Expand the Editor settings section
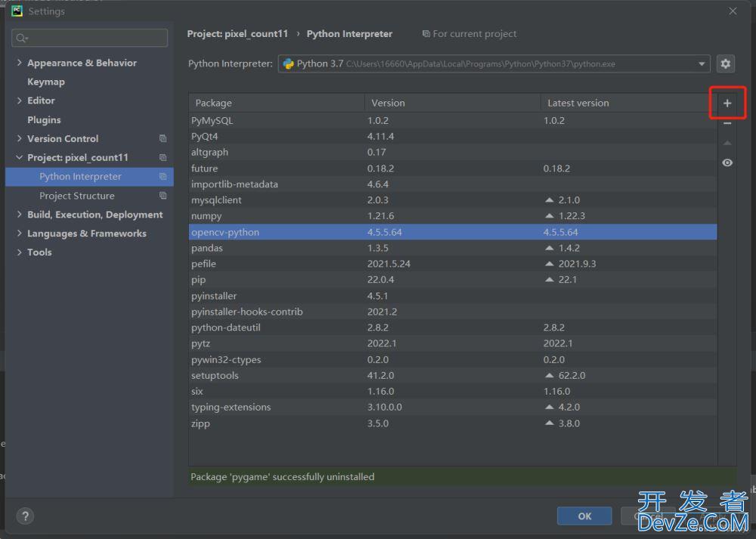This screenshot has width=756, height=539. [20, 101]
